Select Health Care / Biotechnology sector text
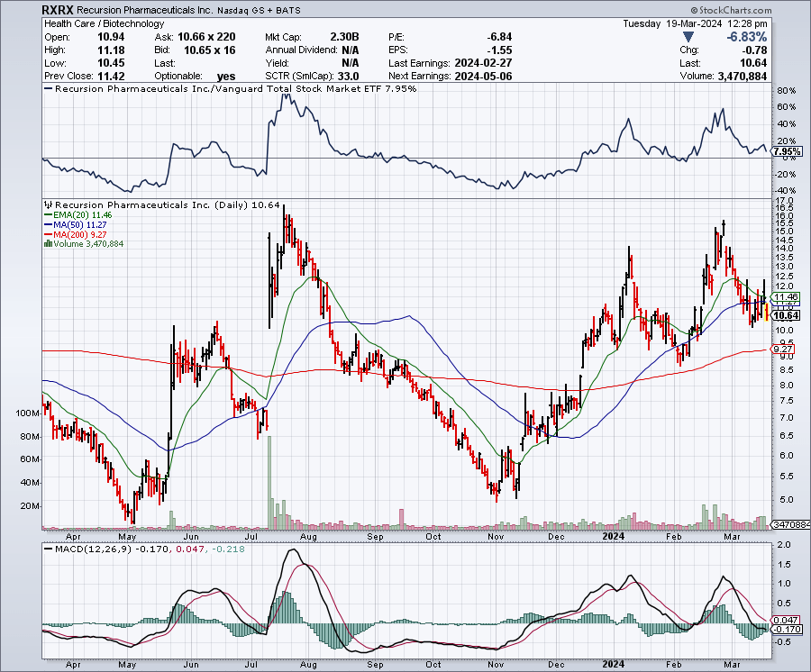Image resolution: width=811 pixels, height=672 pixels. (x=104, y=23)
